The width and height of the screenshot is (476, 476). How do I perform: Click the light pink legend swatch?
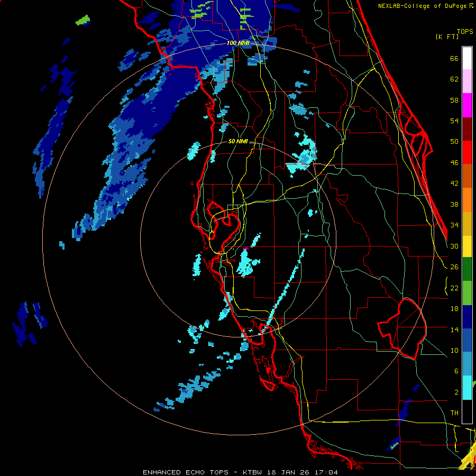point(467,81)
